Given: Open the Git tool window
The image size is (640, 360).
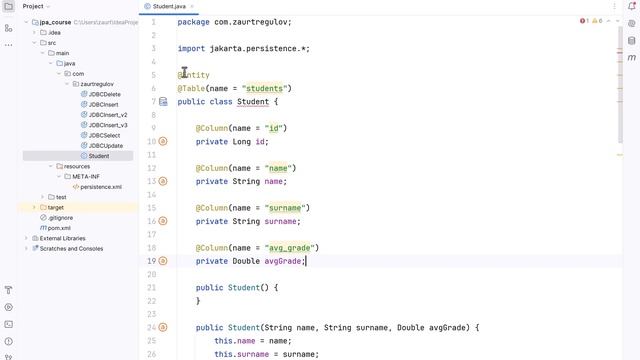Looking at the screenshot, I should (x=8, y=356).
